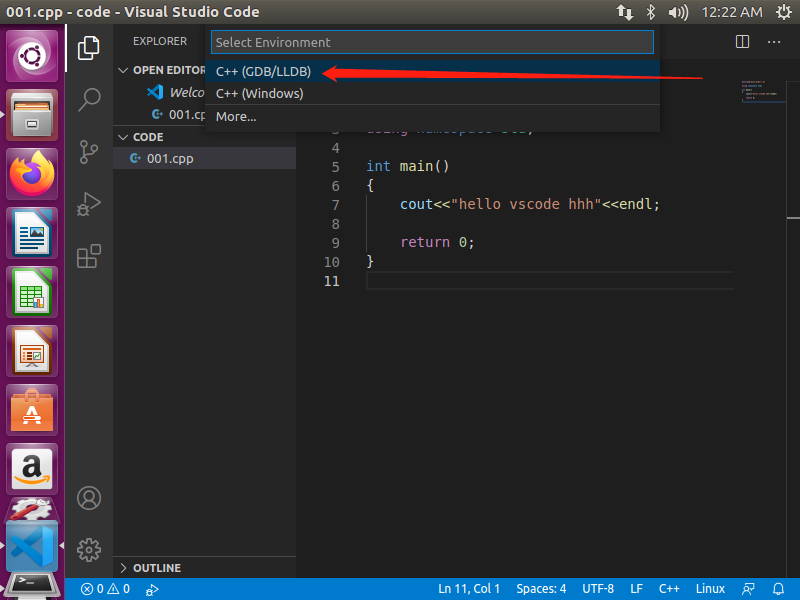Focus the Select Environment input box
This screenshot has width=800, height=600.
click(432, 42)
